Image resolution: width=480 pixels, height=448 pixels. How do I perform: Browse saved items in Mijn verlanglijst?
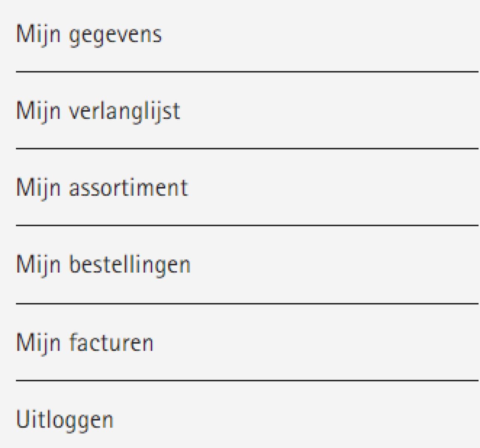(98, 111)
